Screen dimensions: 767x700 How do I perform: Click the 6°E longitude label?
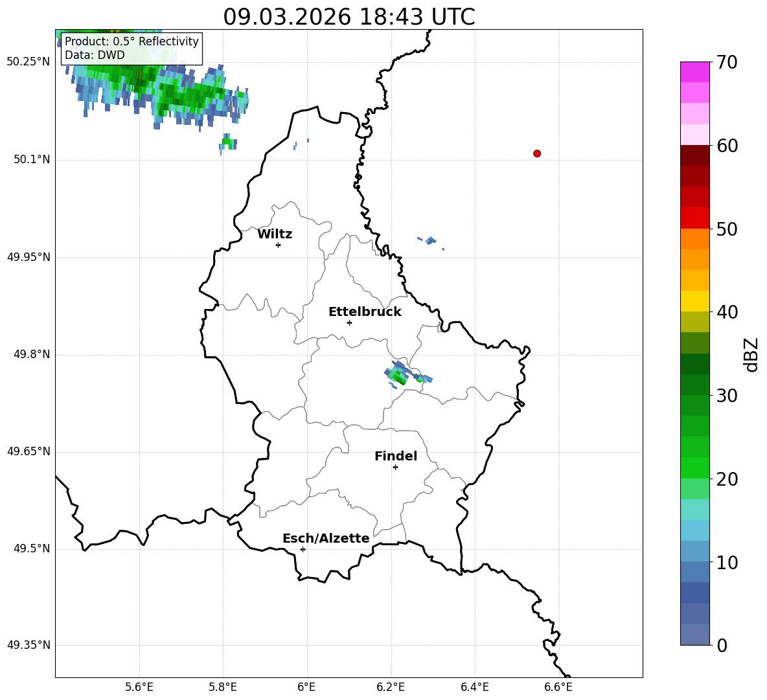click(x=306, y=687)
